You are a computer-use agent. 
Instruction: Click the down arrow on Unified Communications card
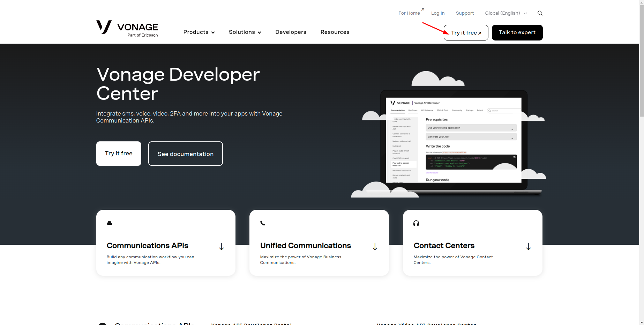(375, 247)
